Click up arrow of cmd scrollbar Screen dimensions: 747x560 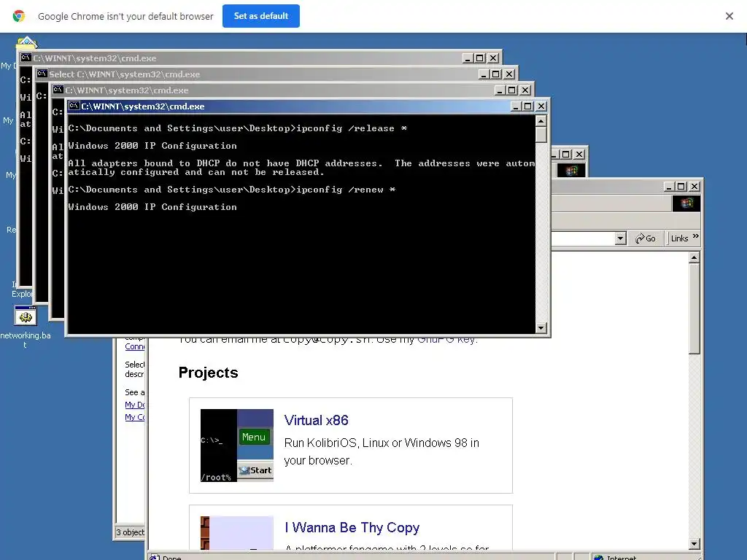coord(541,121)
